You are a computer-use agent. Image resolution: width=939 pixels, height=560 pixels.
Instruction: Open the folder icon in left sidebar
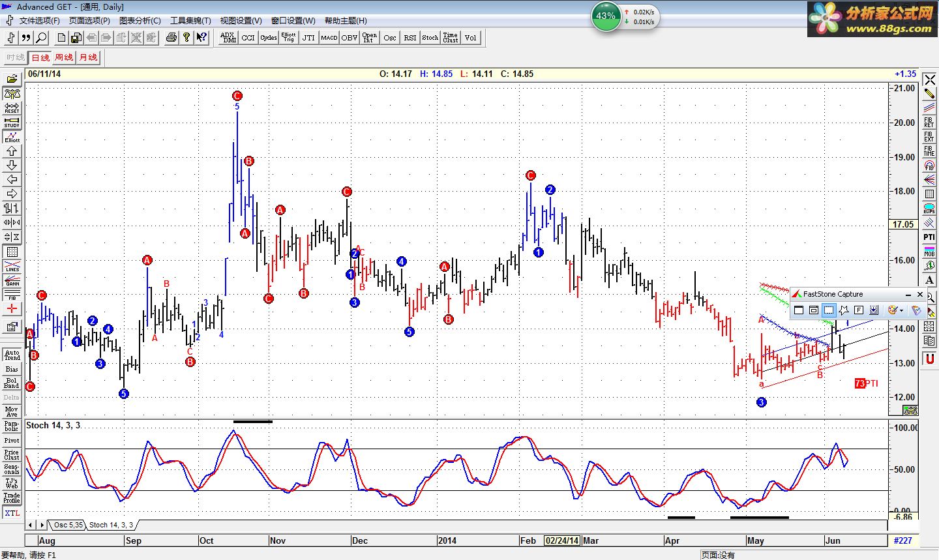[12, 80]
